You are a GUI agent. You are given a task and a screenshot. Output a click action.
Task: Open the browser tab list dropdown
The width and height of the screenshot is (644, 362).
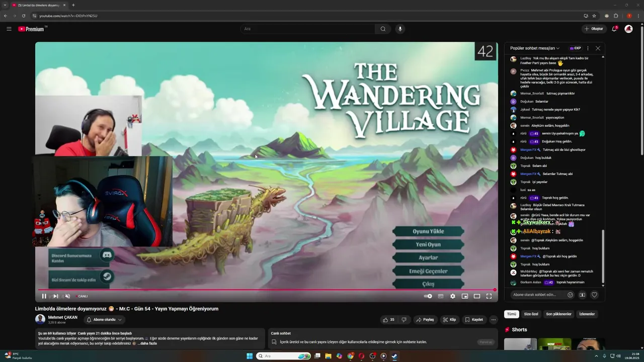tap(5, 5)
